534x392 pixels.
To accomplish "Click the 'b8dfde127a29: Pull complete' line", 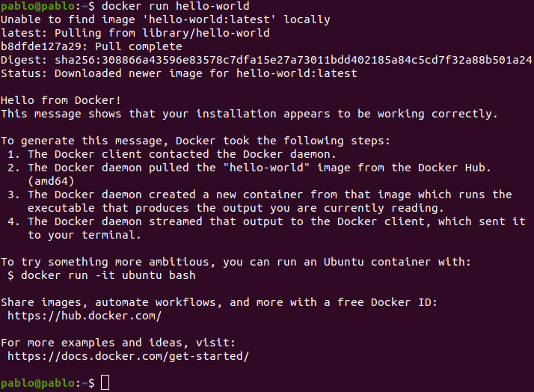I will (x=91, y=46).
